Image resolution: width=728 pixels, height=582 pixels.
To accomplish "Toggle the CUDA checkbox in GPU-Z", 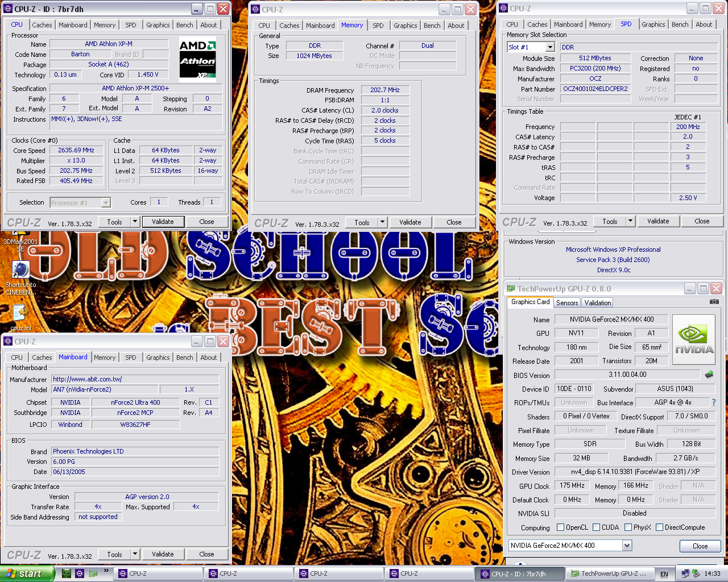I will click(596, 527).
